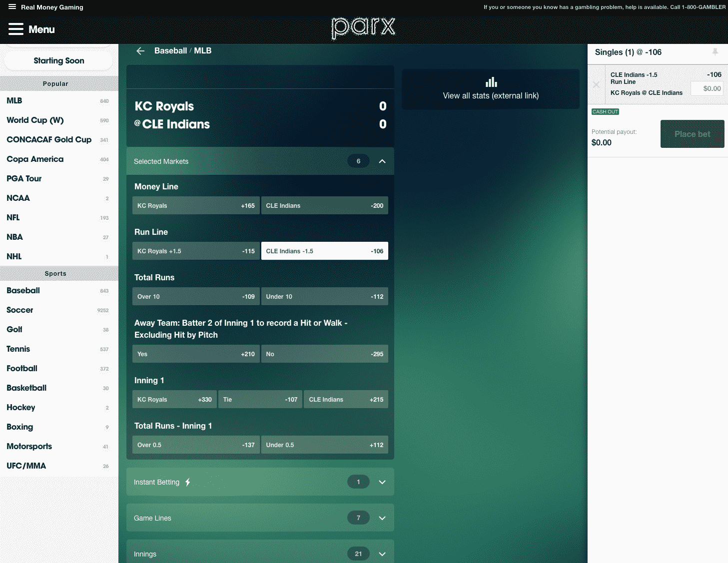Select KC Royals money line +165
This screenshot has width=728, height=563.
point(196,206)
